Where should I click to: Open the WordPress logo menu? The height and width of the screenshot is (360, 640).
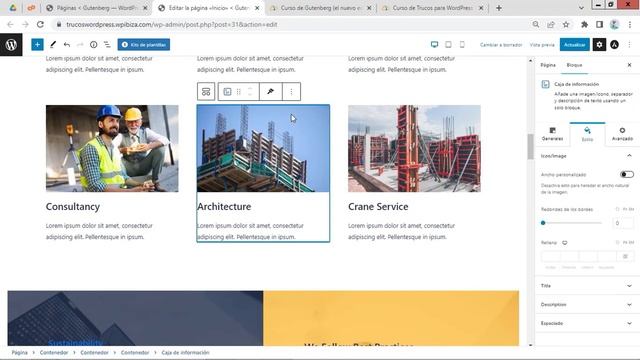[x=11, y=44]
